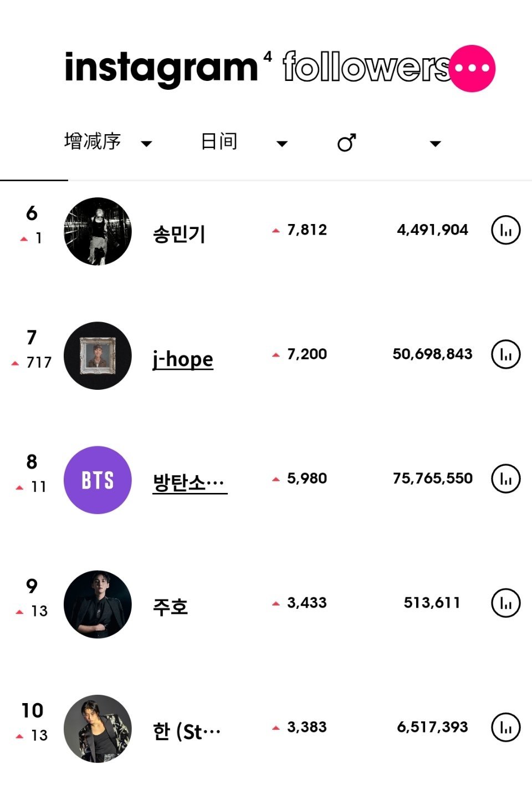532x809 pixels.
Task: Select the male gender symbol filter
Action: pos(347,143)
